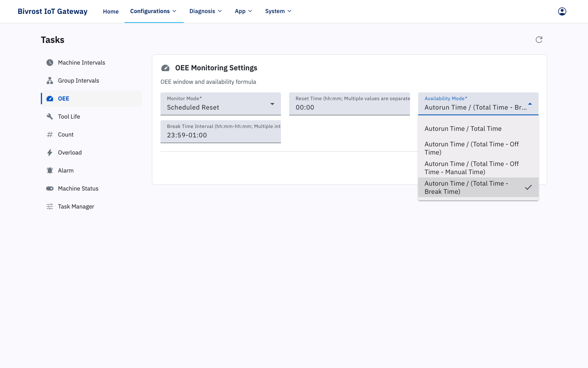588x368 pixels.
Task: Click the refresh icon beside Tasks
Action: click(x=539, y=40)
